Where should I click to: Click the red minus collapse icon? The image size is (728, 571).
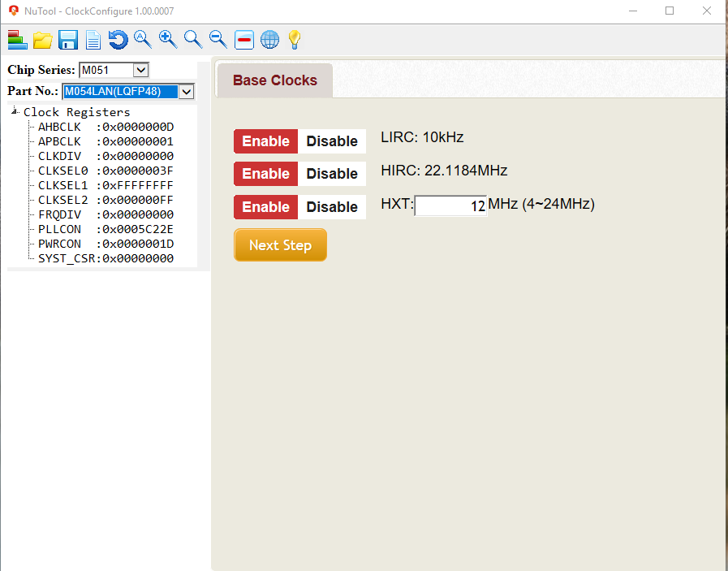click(243, 39)
